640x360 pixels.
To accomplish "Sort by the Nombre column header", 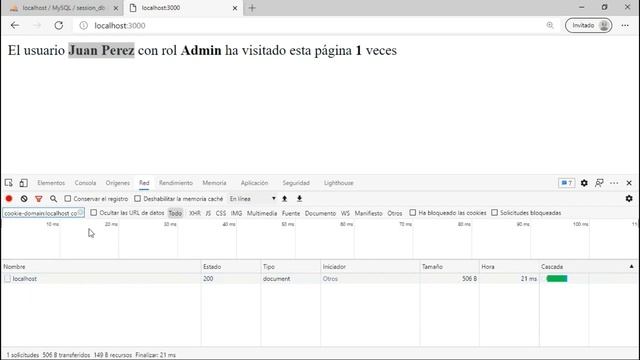I will pos(101,267).
